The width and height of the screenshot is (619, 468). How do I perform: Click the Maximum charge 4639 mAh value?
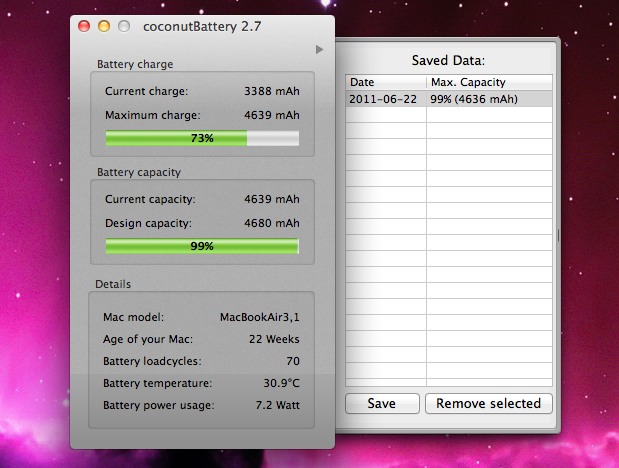point(272,115)
